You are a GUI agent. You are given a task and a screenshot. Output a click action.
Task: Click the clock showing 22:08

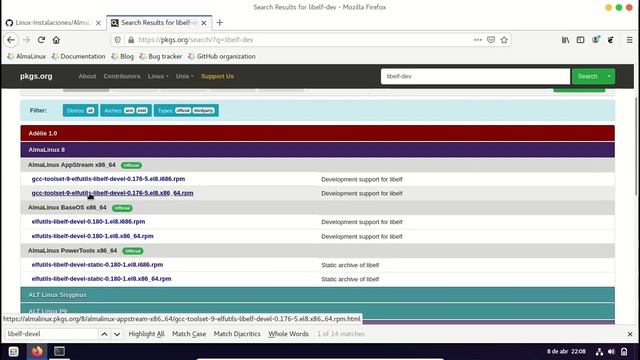pos(566,351)
